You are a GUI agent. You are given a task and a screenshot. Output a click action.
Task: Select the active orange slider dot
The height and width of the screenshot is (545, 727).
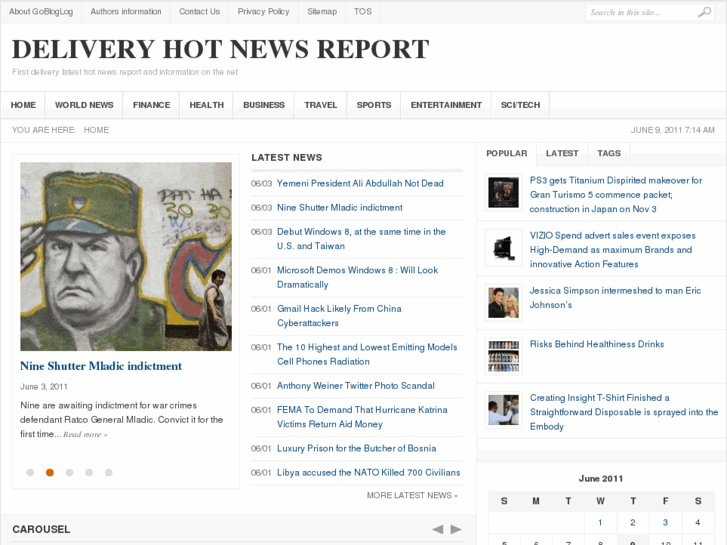(x=50, y=472)
